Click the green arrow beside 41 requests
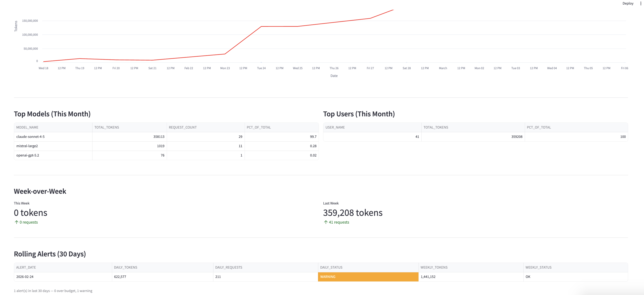Screen dimensions: 644x295 [326, 222]
